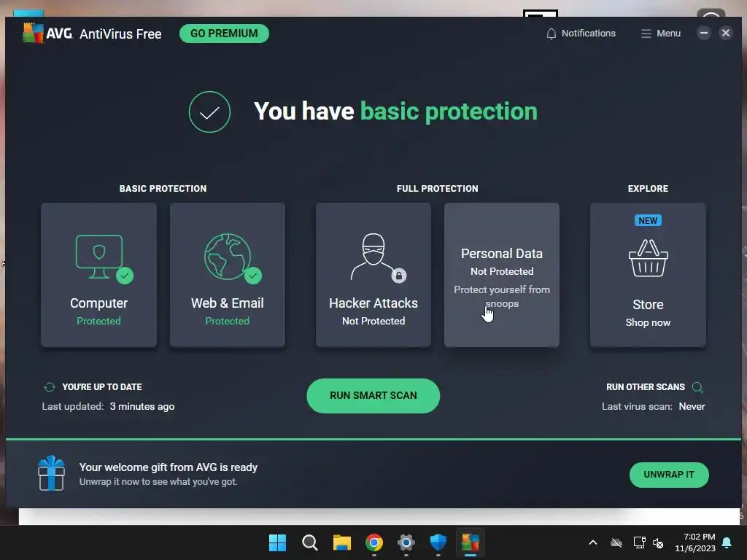The width and height of the screenshot is (747, 560).
Task: Click the network tray icon
Action: [638, 542]
